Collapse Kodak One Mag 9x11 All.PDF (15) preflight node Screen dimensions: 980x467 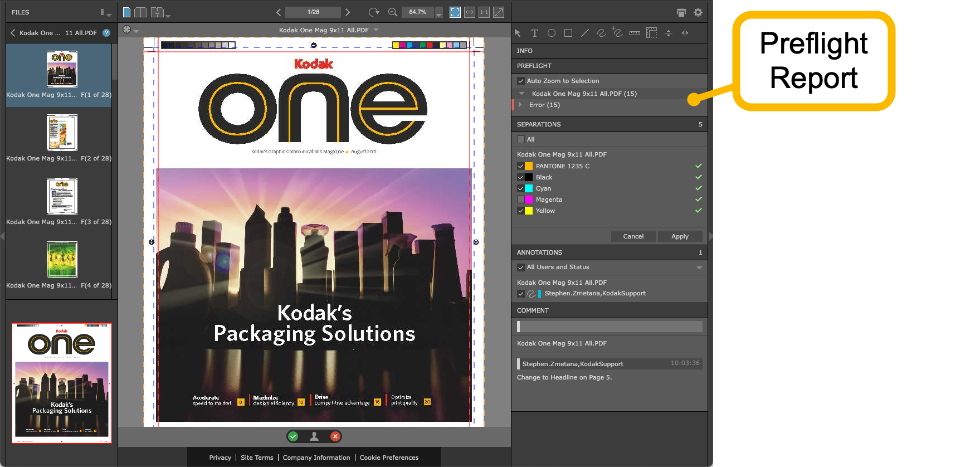[x=522, y=94]
